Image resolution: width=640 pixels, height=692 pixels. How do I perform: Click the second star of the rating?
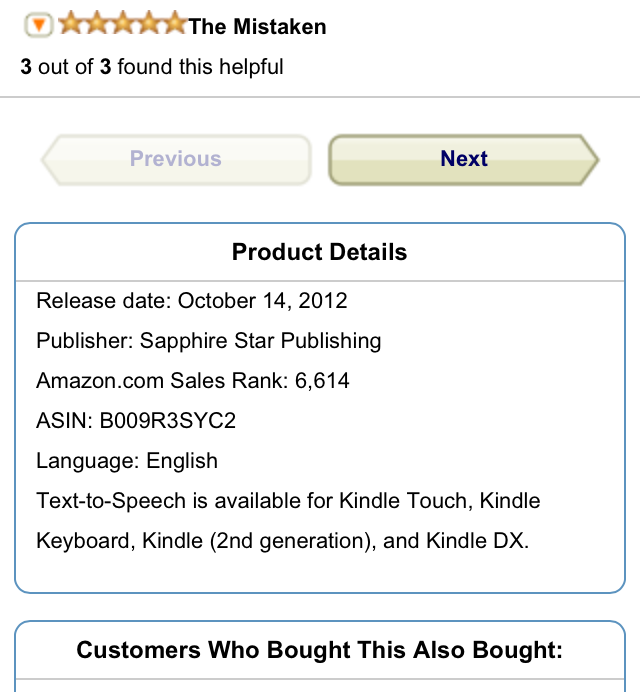coord(96,25)
